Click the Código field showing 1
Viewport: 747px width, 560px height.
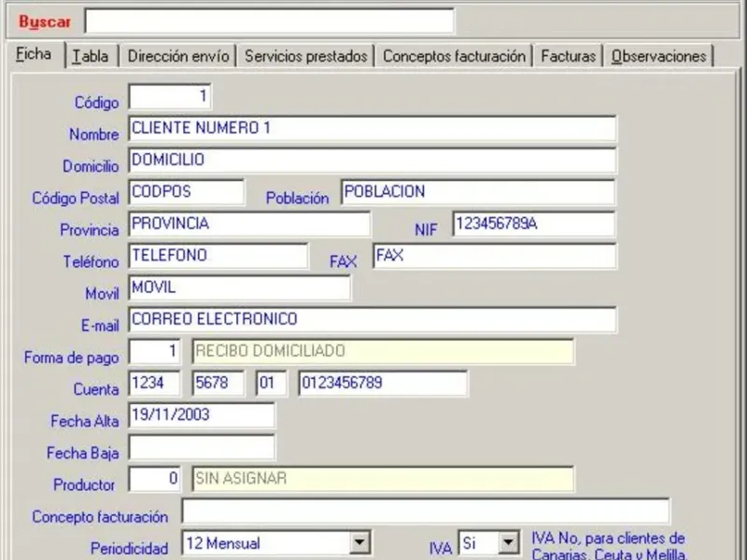point(170,97)
